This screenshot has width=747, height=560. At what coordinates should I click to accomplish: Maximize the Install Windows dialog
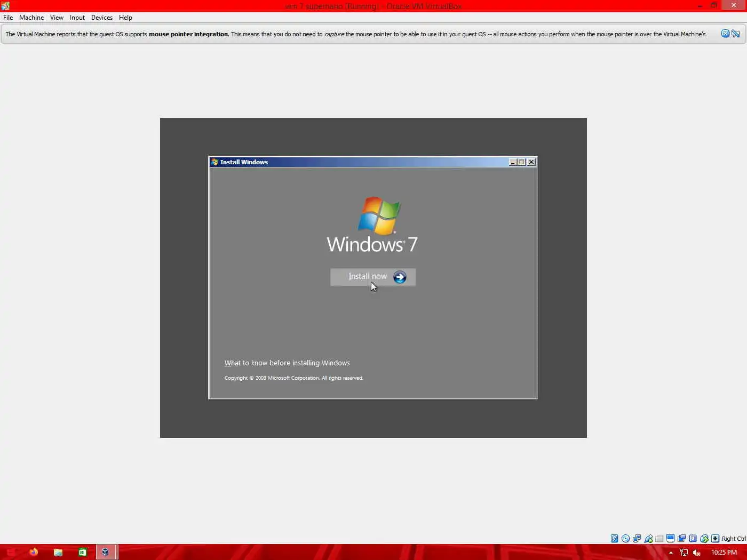tap(522, 162)
